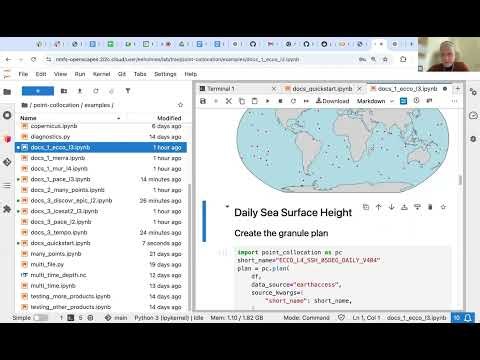The image size is (480, 360).
Task: Cut the selected cell with scissors icon
Action: pyautogui.click(x=229, y=101)
